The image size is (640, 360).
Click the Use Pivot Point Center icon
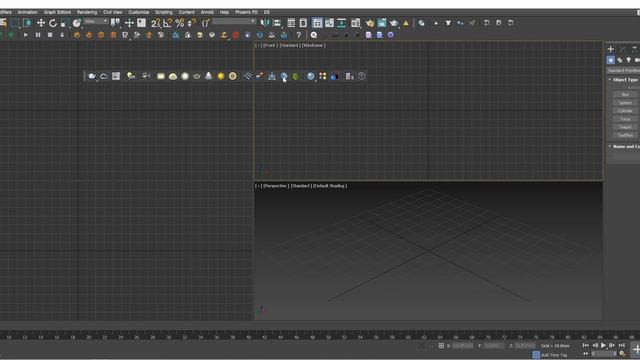[116, 23]
